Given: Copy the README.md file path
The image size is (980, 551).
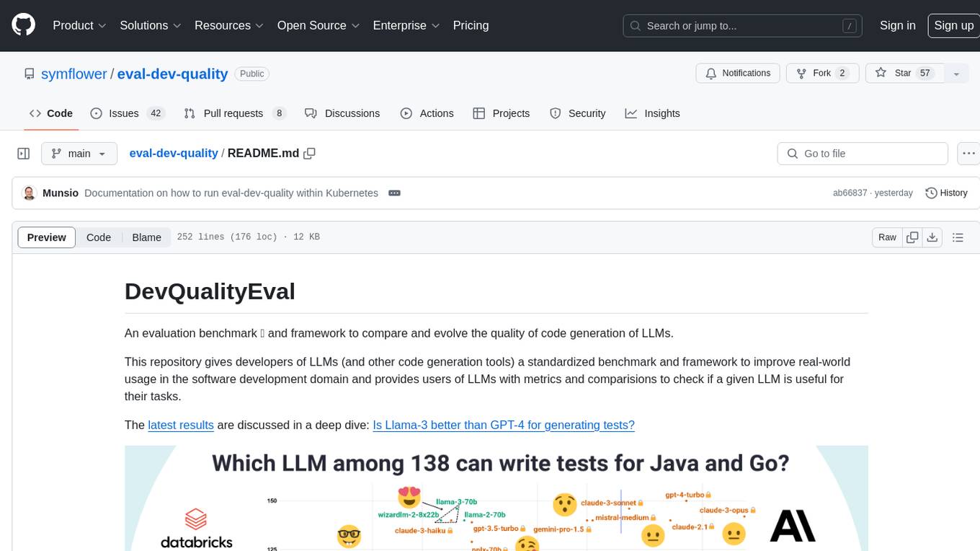Looking at the screenshot, I should pos(310,154).
